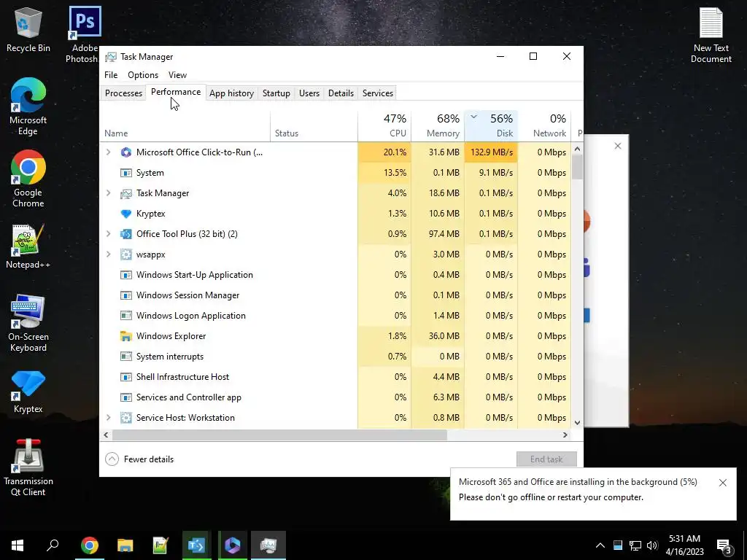
Task: Switch to the Users tab
Action: [309, 93]
